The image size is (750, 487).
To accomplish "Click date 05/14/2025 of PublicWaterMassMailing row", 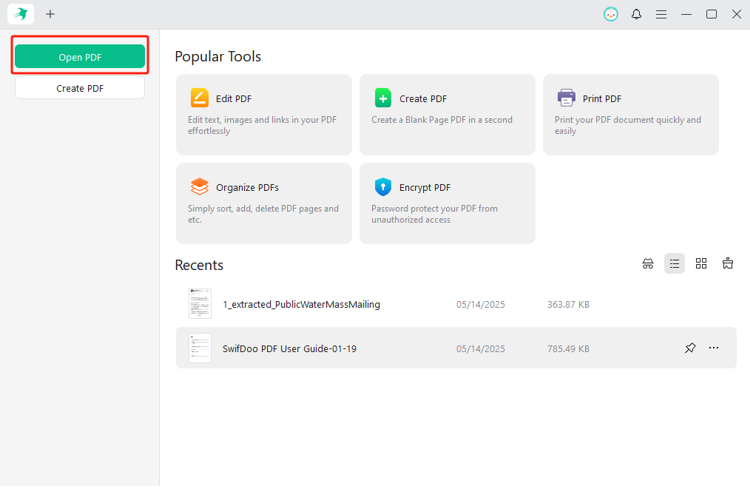I will click(x=480, y=304).
